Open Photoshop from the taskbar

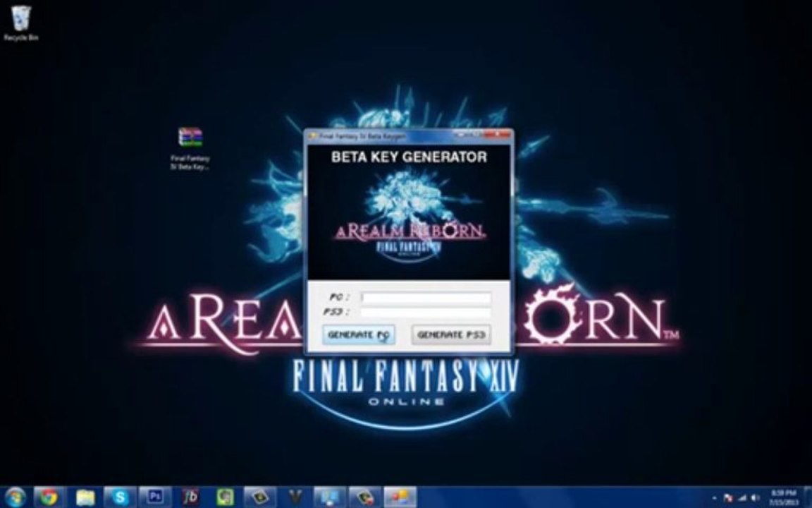(155, 497)
